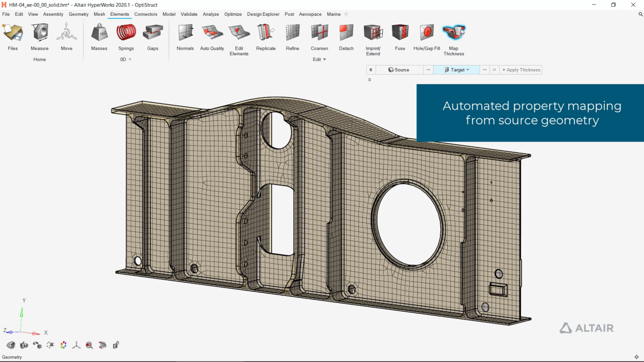Screen dimensions: 644x362
Task: Select the Measure tool
Action: click(x=40, y=37)
